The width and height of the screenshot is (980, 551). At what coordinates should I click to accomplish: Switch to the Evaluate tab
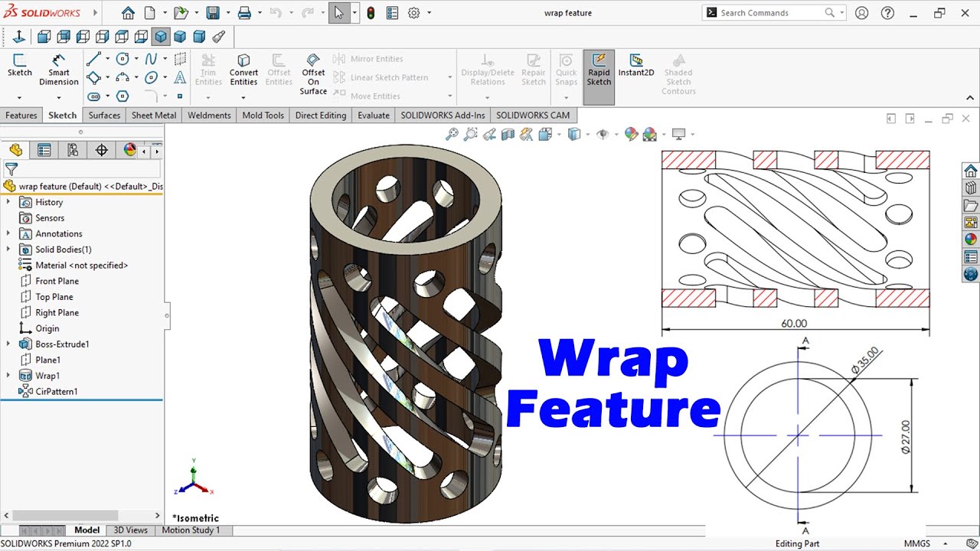point(374,116)
